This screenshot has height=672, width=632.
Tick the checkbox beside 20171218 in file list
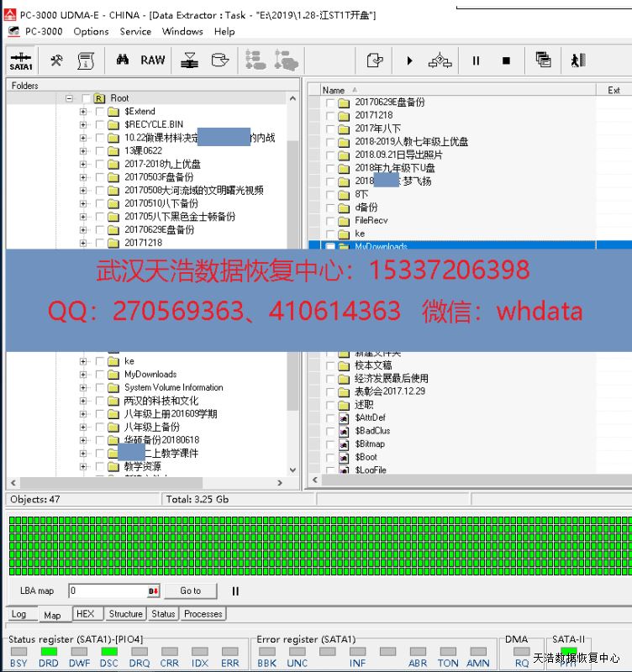pyautogui.click(x=331, y=116)
